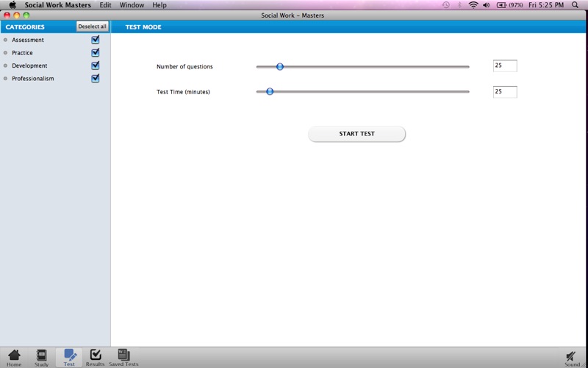
Task: Click the TEST MODE header
Action: point(143,27)
